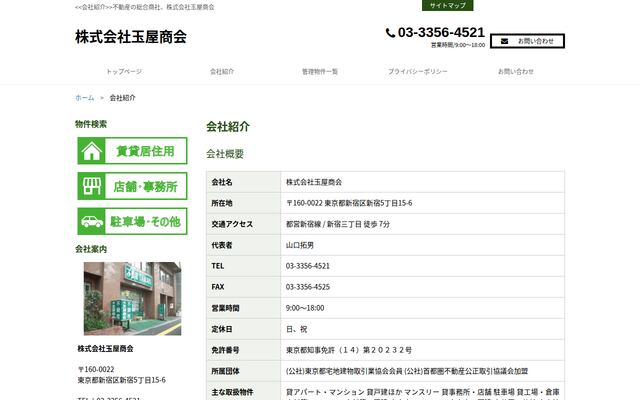The height and width of the screenshot is (400, 640).
Task: Click the FAX table label
Action: [218, 287]
